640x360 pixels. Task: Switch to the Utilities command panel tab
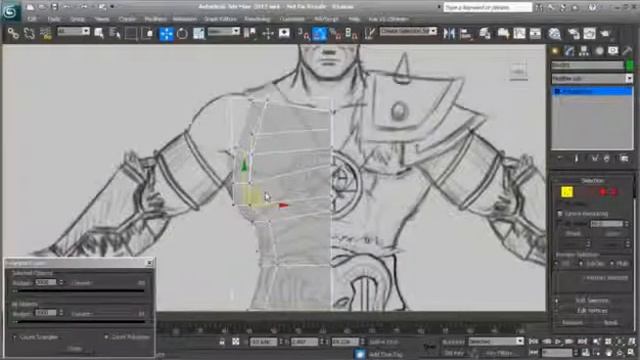point(627,51)
